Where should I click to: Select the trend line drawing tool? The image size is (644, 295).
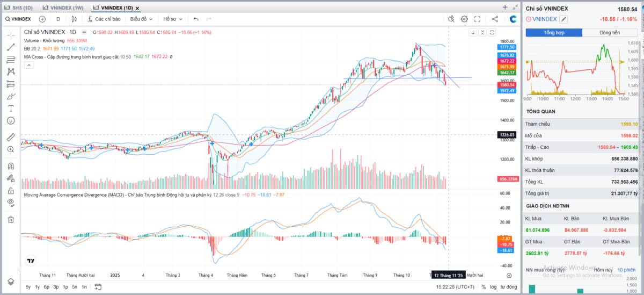11,47
